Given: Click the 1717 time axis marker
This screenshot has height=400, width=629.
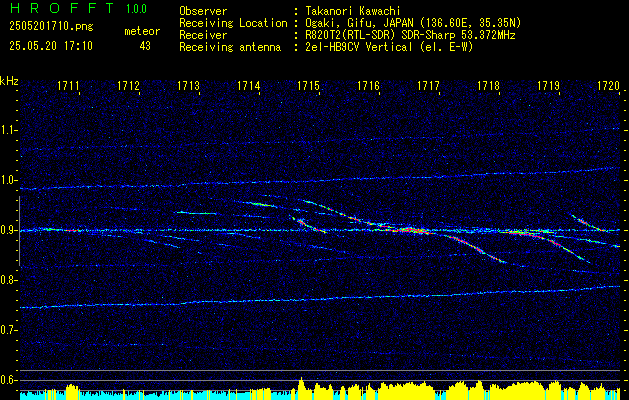Looking at the screenshot, I should point(428,85).
